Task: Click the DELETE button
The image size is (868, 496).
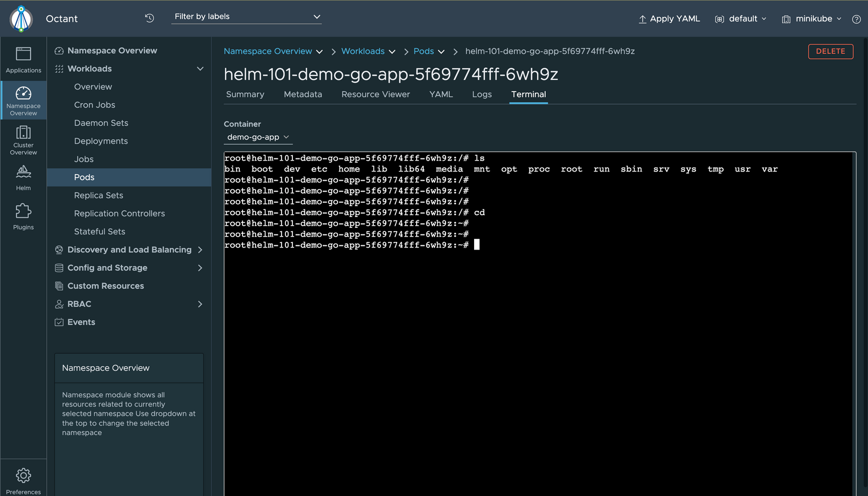Action: [x=831, y=51]
